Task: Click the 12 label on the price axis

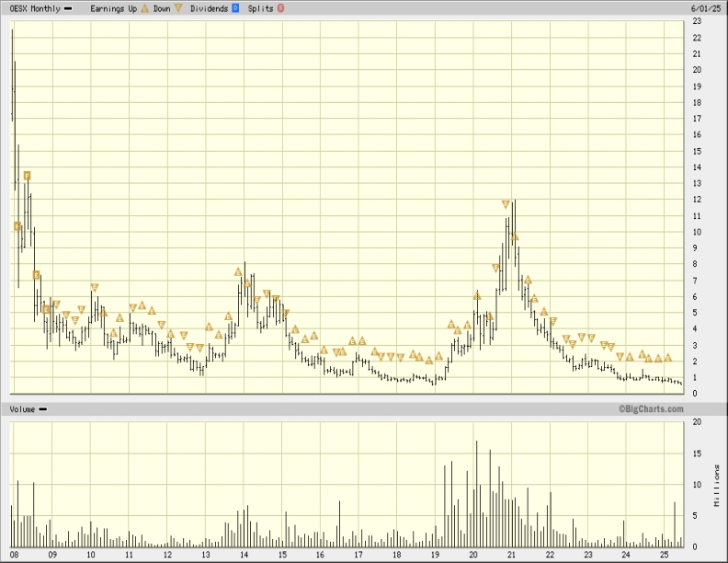Action: coord(697,200)
